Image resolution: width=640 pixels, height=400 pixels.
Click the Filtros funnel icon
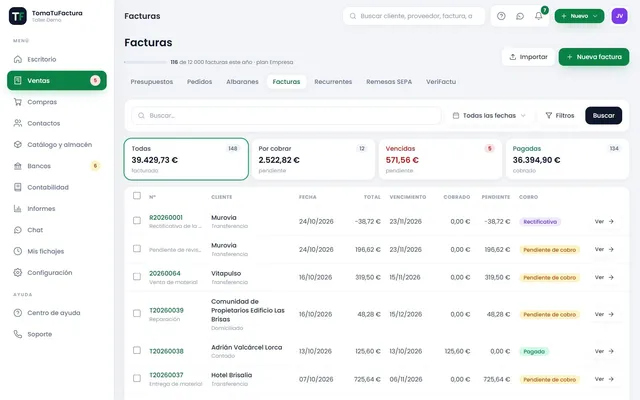[x=549, y=116]
